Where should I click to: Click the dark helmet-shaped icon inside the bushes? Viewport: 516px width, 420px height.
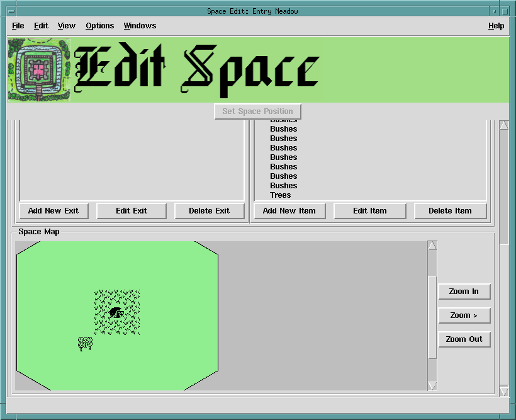[x=116, y=312]
